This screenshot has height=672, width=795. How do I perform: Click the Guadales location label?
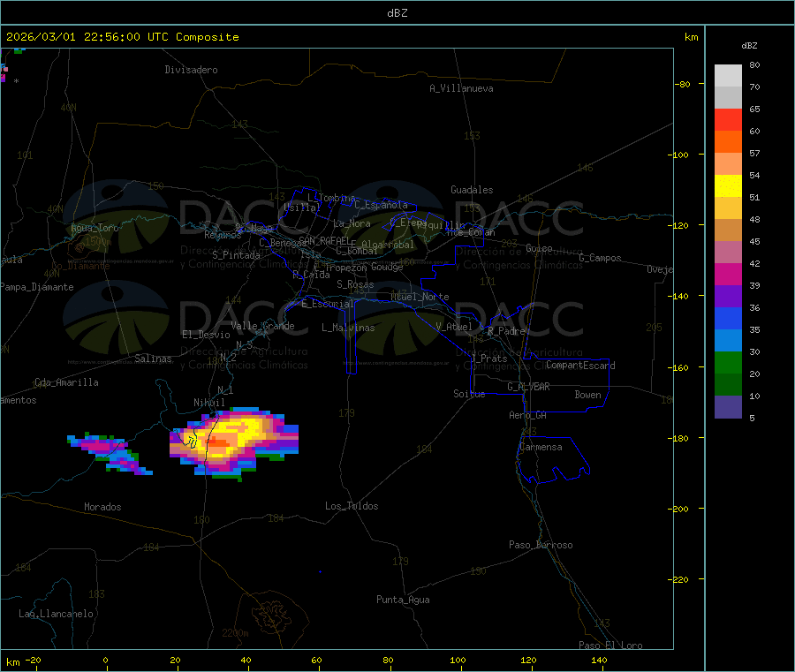click(x=472, y=190)
